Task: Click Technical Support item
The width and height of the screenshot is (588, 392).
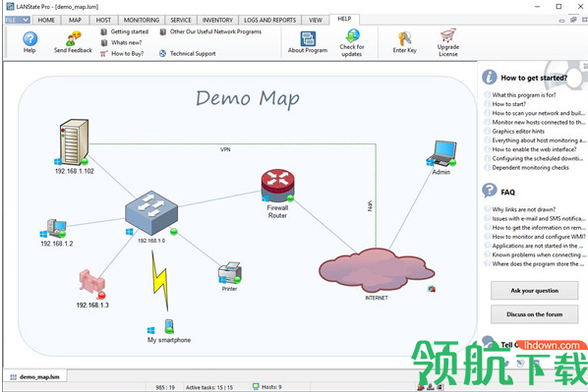Action: pos(188,54)
